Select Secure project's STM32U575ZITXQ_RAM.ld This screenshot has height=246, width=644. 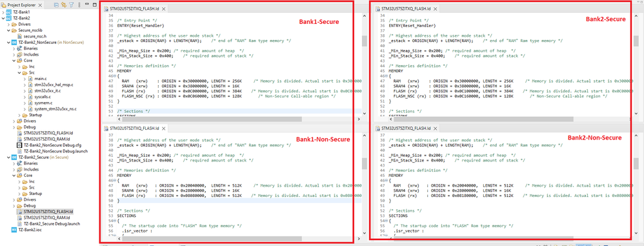click(x=47, y=217)
